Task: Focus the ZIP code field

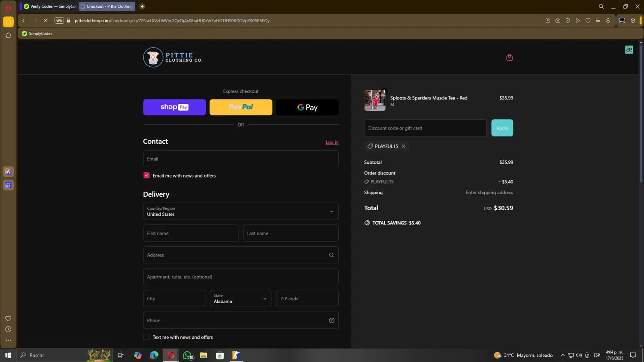Action: [x=307, y=299]
